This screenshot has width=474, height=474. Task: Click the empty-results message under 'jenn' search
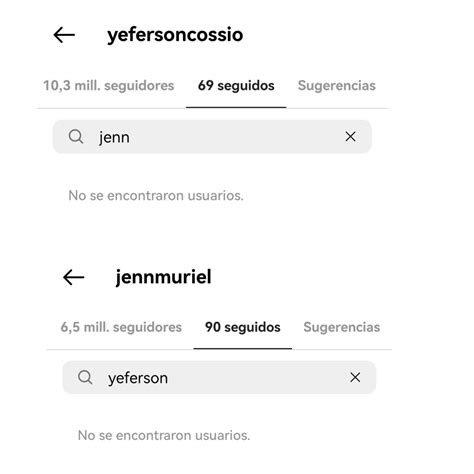pos(156,196)
